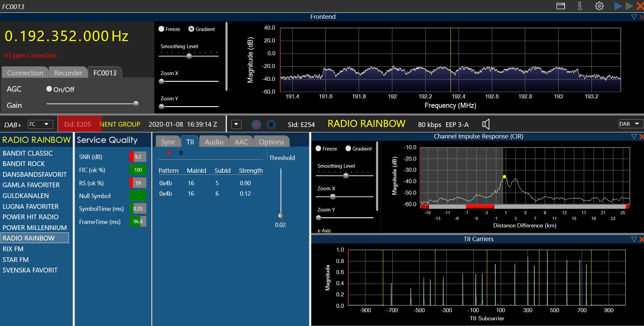Expand the dropdown arrow before the record button
Image resolution: width=644 pixels, height=326 pixels.
tap(236, 125)
